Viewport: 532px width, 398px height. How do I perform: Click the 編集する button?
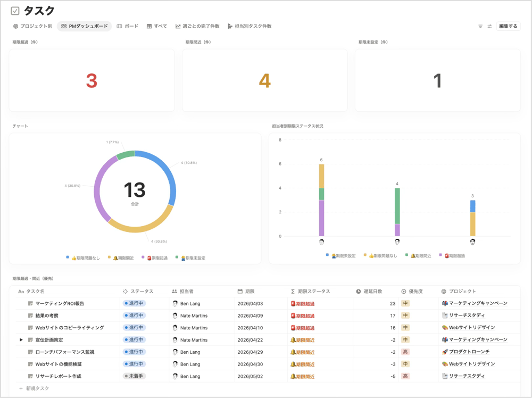pos(508,26)
